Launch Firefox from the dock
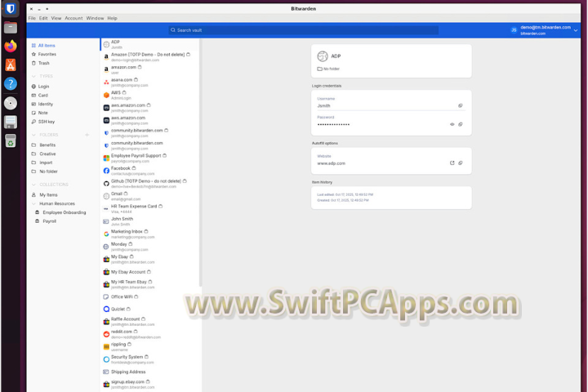This screenshot has width=588, height=392. (11, 46)
